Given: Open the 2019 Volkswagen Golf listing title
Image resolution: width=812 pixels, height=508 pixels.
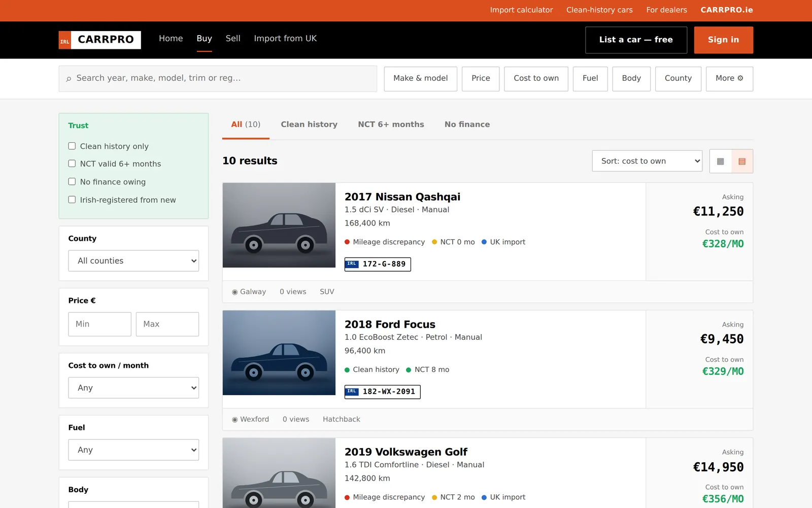Looking at the screenshot, I should click(406, 452).
